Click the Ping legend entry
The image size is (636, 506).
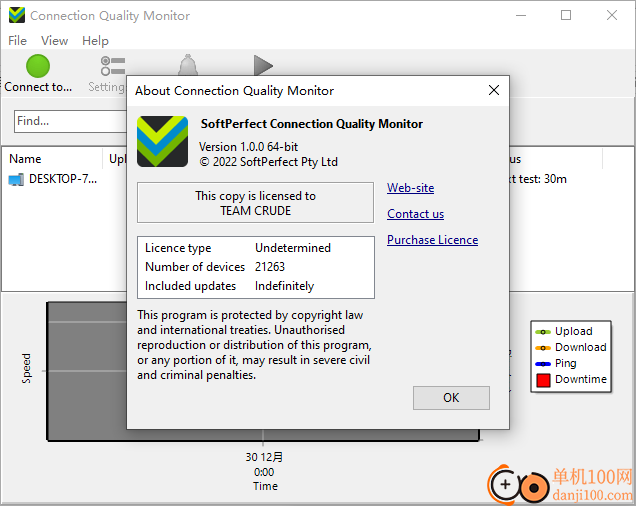(556, 363)
